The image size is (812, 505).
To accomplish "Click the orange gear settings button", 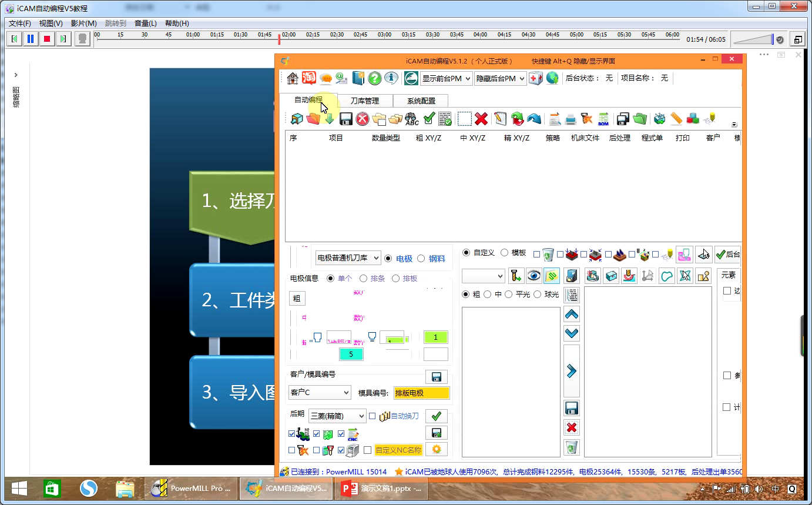I will [437, 450].
